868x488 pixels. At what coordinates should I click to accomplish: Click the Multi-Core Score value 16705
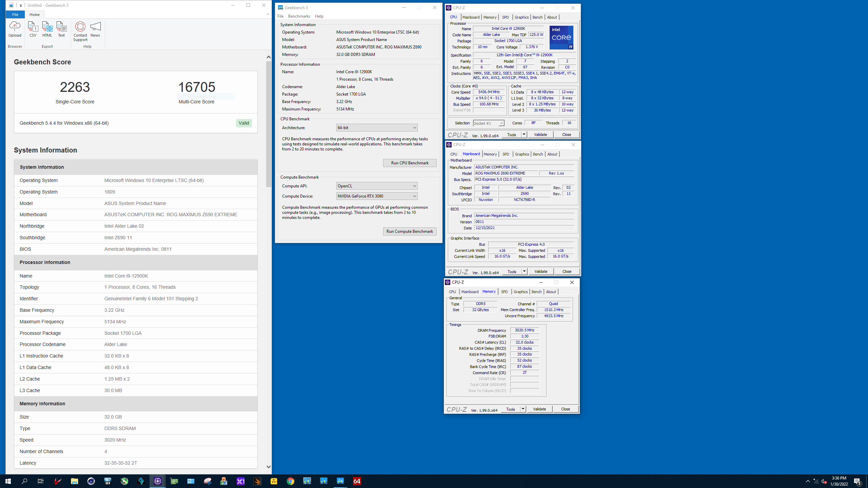coord(197,87)
